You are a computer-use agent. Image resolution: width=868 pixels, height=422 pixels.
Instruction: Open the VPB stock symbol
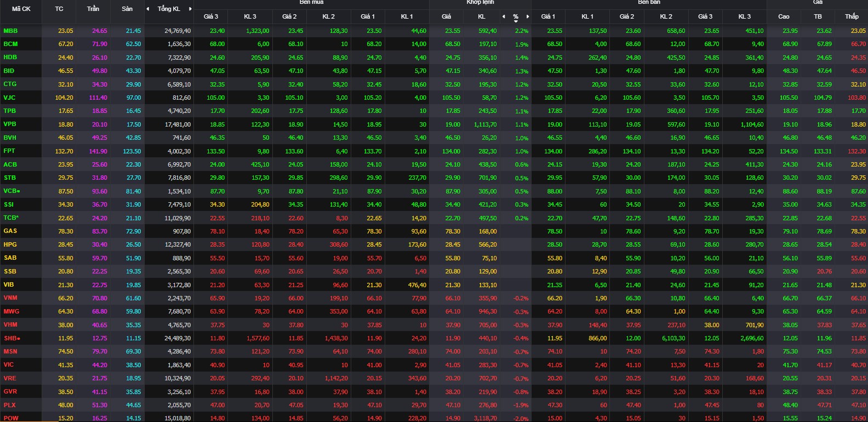[10, 124]
